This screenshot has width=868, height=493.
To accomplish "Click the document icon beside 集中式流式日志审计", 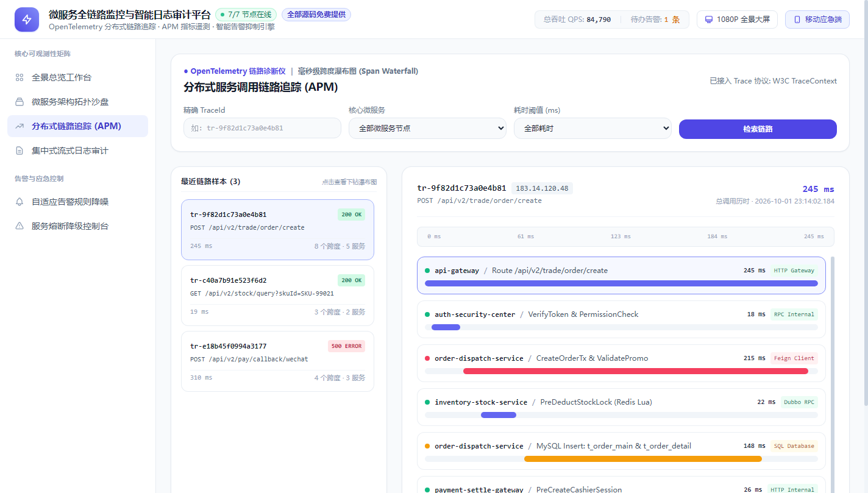I will coord(20,151).
